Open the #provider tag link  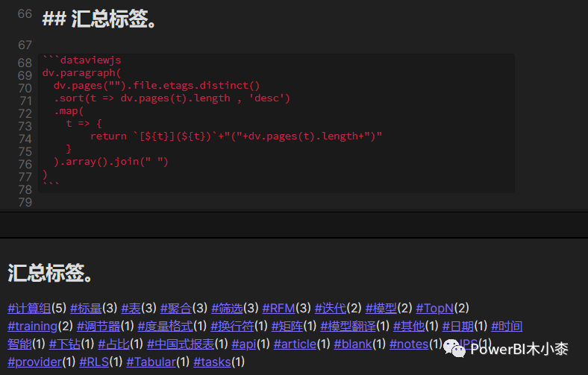[34, 362]
